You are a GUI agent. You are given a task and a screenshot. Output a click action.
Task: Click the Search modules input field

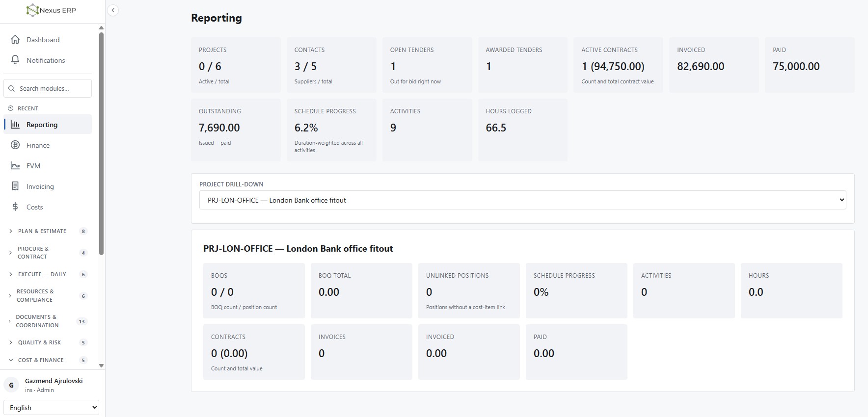coord(48,88)
